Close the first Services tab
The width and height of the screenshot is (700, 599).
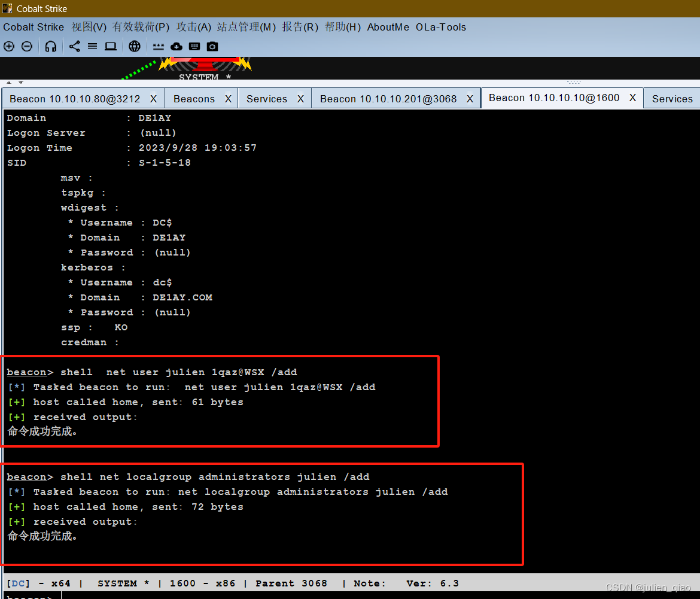pos(300,99)
